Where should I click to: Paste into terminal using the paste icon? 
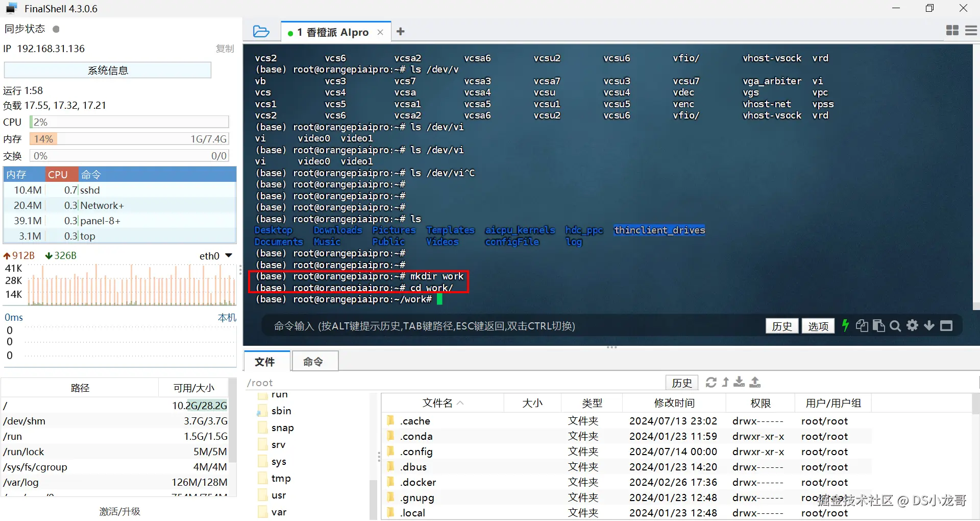(x=879, y=325)
